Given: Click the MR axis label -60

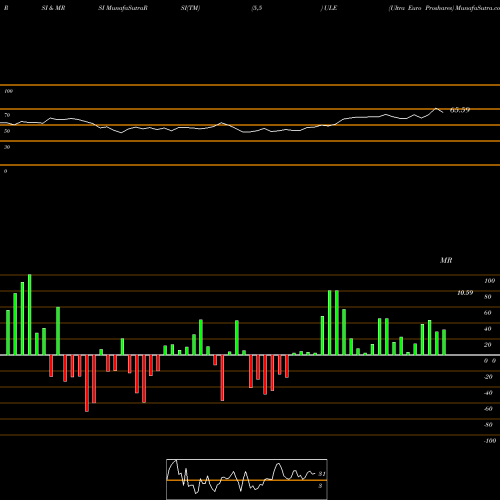Looking at the screenshot, I should coord(488,409).
